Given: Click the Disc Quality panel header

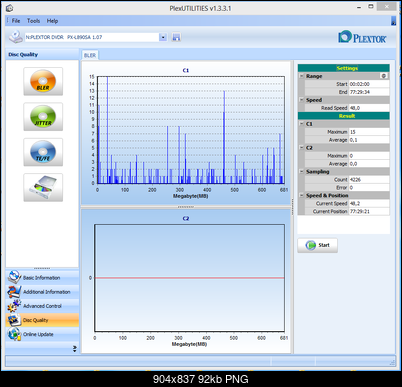Looking at the screenshot, I should (x=42, y=55).
